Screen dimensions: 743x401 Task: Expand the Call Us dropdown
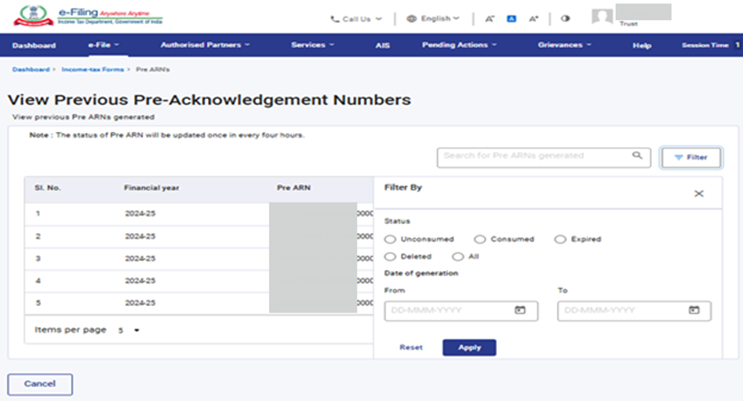tap(357, 18)
